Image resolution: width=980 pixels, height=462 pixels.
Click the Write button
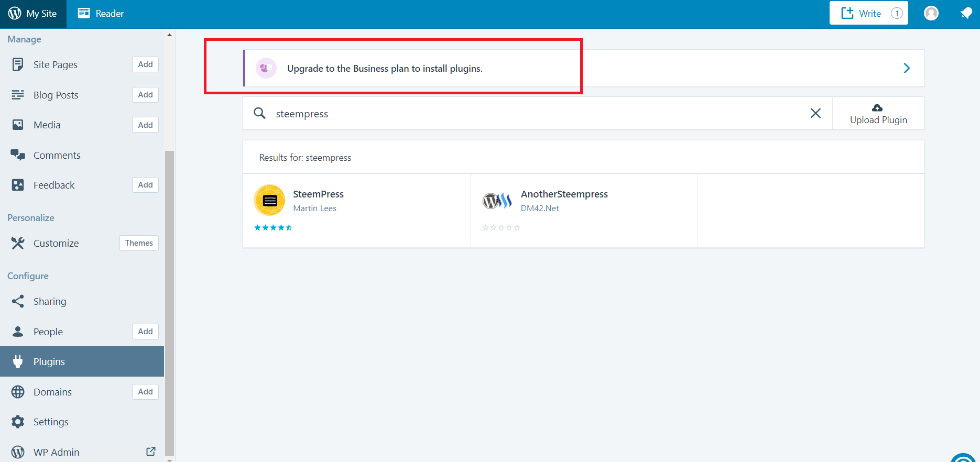tap(868, 13)
